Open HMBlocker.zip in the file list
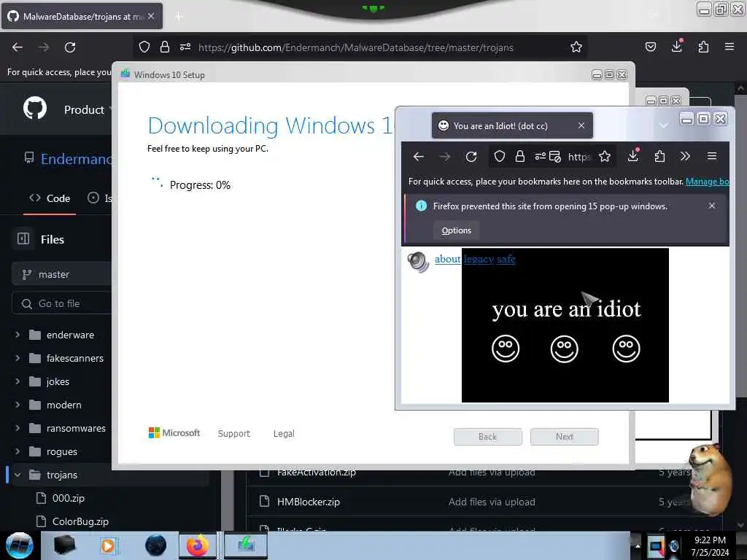This screenshot has height=560, width=747. 309,502
